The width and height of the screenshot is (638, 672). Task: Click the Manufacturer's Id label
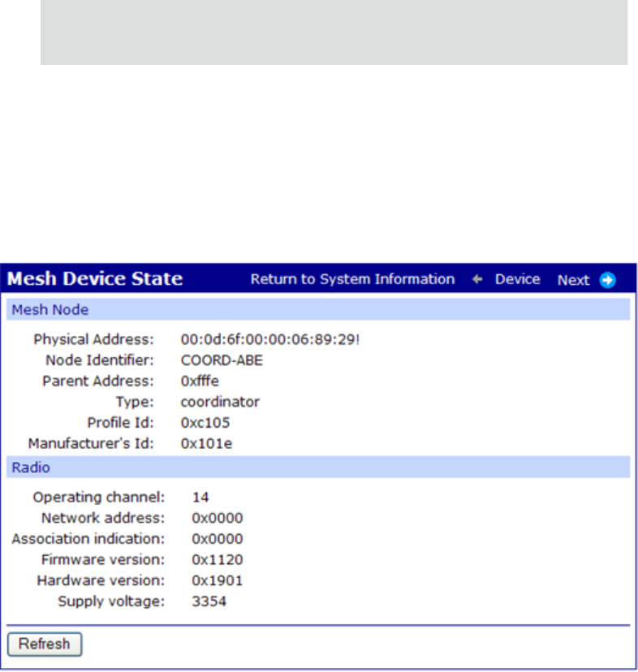pyautogui.click(x=91, y=444)
